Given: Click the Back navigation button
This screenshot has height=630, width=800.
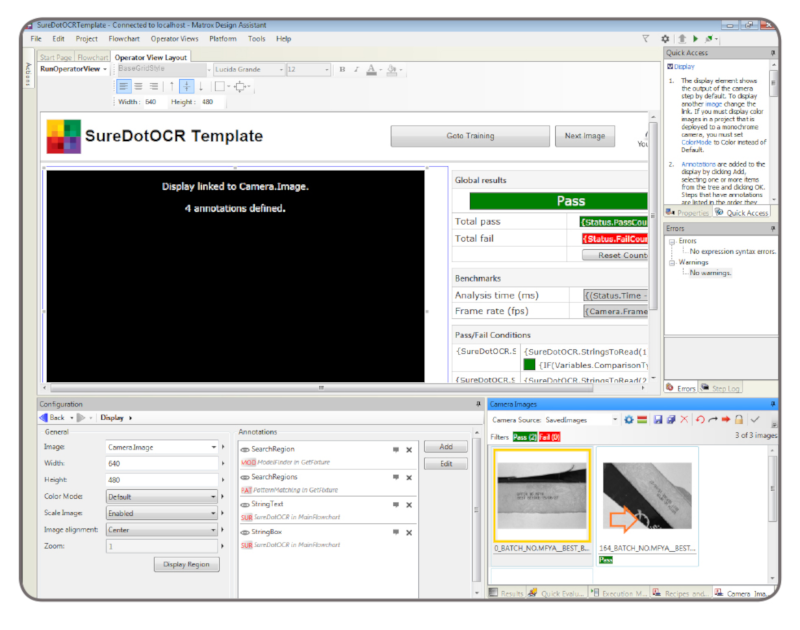Looking at the screenshot, I should (52, 417).
